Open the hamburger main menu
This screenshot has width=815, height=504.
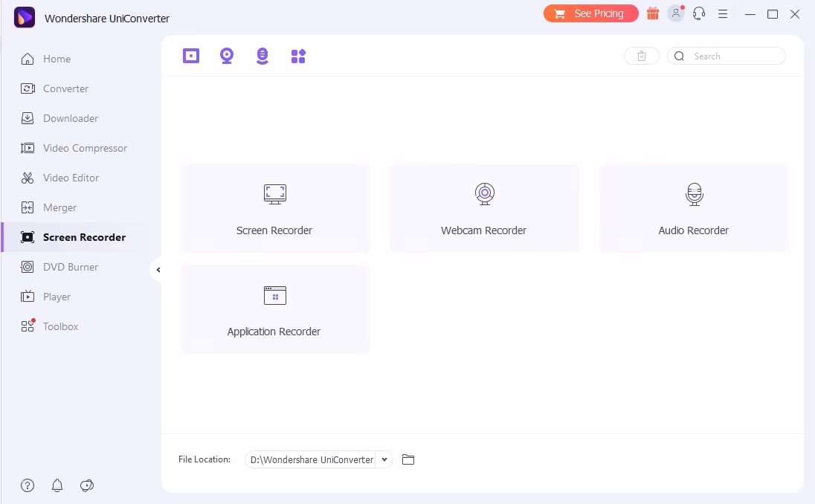click(x=723, y=14)
